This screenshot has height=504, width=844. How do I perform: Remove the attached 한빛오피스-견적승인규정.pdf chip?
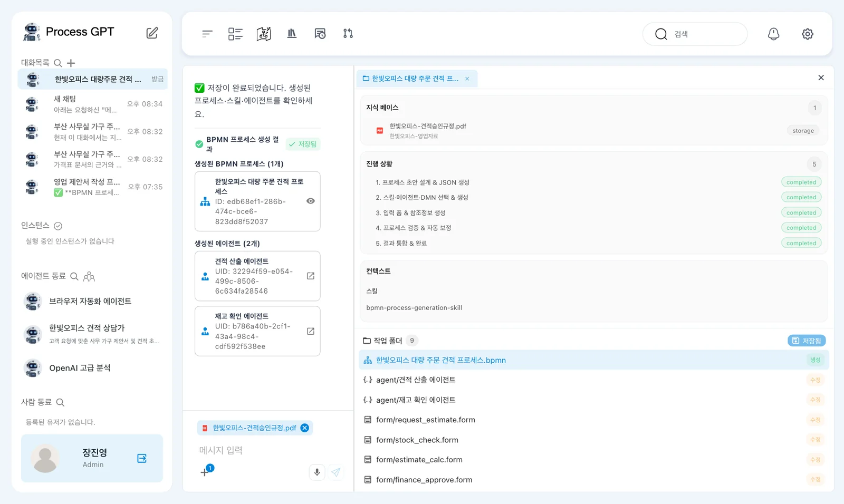click(x=305, y=428)
